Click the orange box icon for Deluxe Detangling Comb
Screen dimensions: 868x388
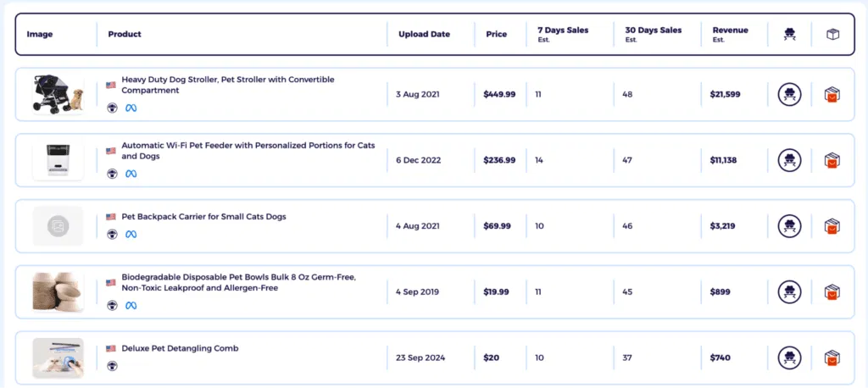tap(832, 358)
